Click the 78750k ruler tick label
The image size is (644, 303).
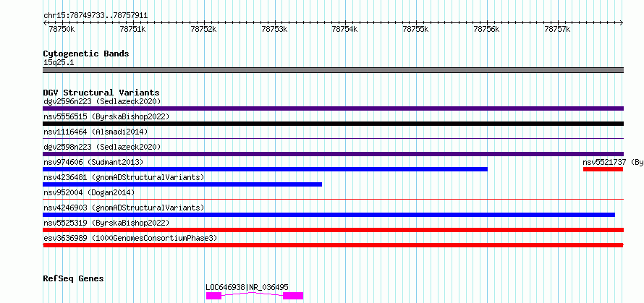click(x=62, y=29)
